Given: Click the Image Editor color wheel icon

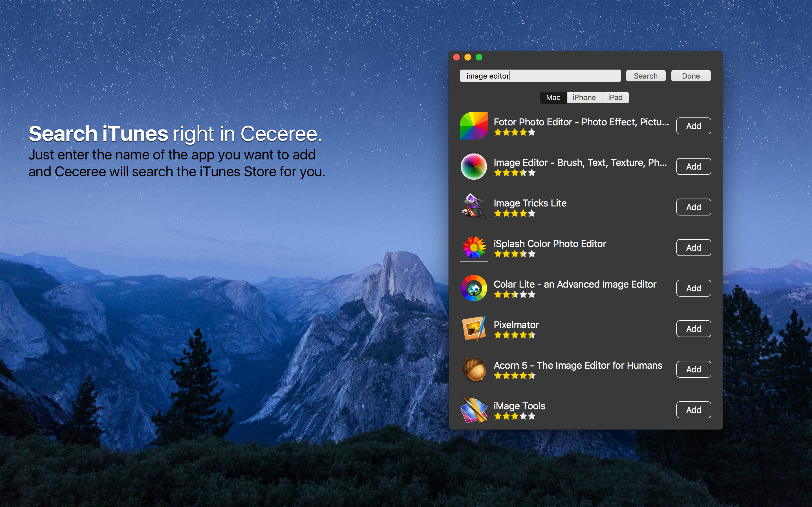Looking at the screenshot, I should tap(473, 167).
